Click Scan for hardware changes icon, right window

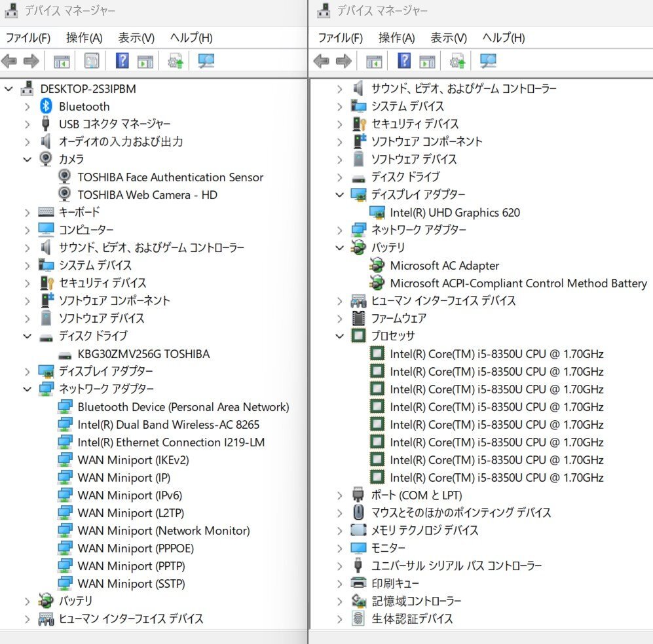(x=488, y=61)
